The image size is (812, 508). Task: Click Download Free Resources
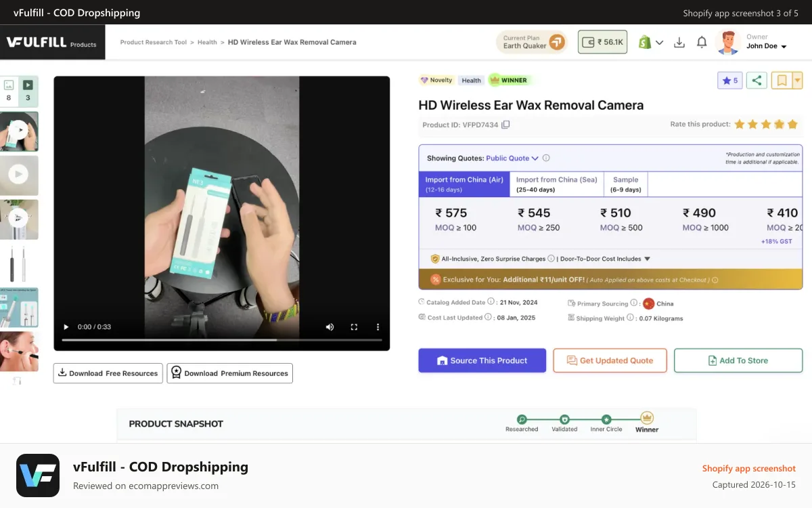(108, 373)
